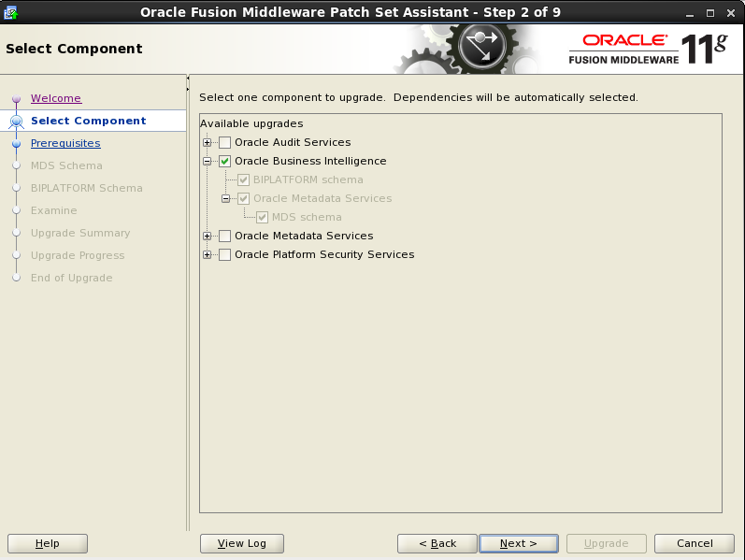The image size is (745, 560).
Task: Expand the Oracle Audit Services node
Action: (x=208, y=142)
